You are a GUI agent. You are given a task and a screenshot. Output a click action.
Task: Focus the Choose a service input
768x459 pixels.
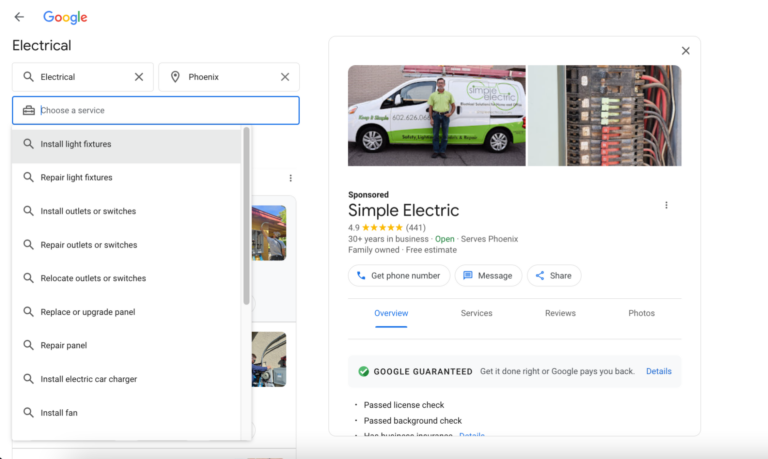pyautogui.click(x=156, y=110)
